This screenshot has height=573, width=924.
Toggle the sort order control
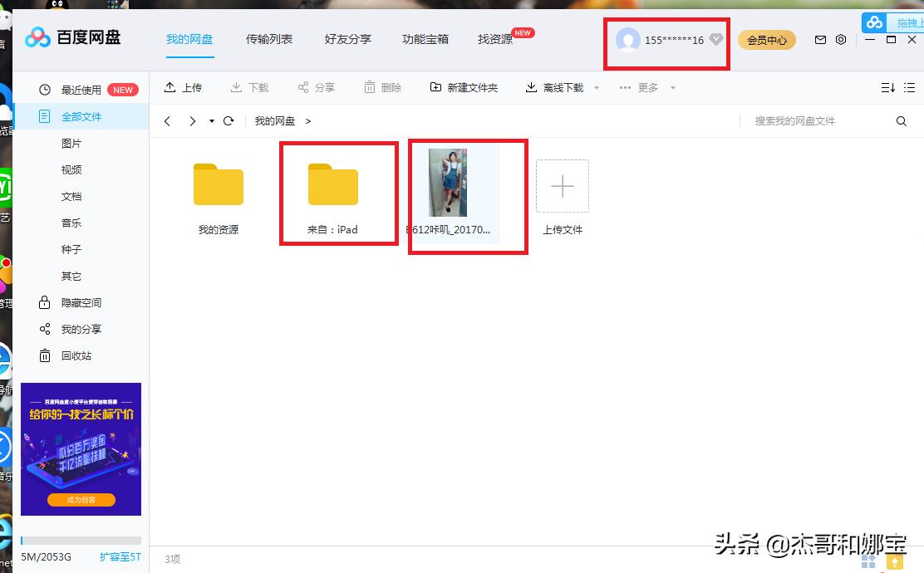(x=887, y=87)
